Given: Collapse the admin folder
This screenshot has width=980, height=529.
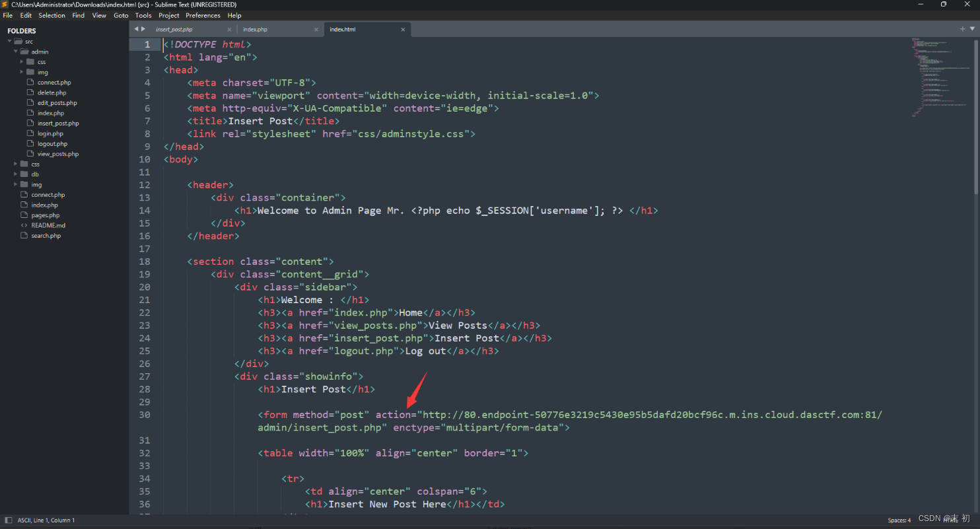Looking at the screenshot, I should [x=16, y=52].
